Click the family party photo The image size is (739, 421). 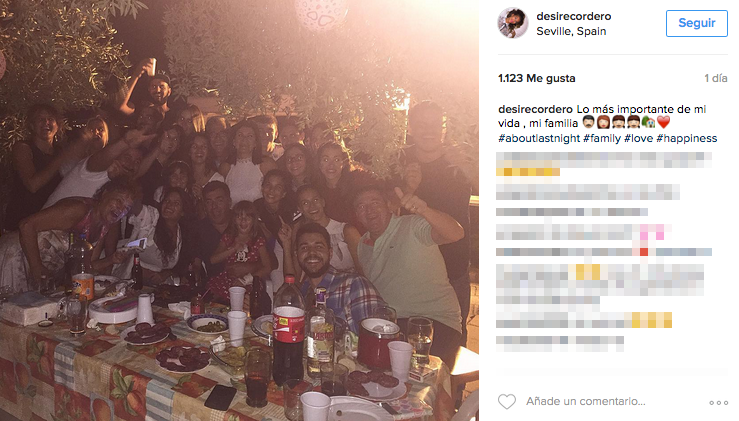tap(239, 210)
